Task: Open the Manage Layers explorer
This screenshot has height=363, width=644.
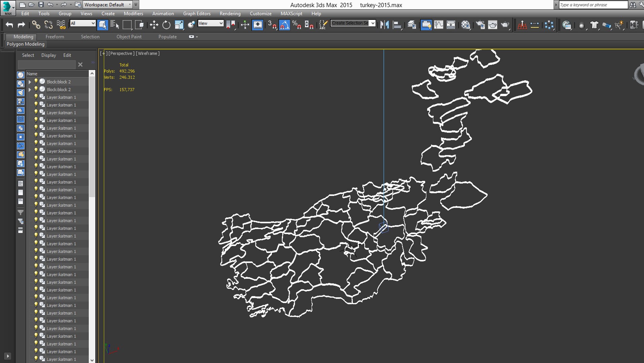Action: click(x=412, y=25)
